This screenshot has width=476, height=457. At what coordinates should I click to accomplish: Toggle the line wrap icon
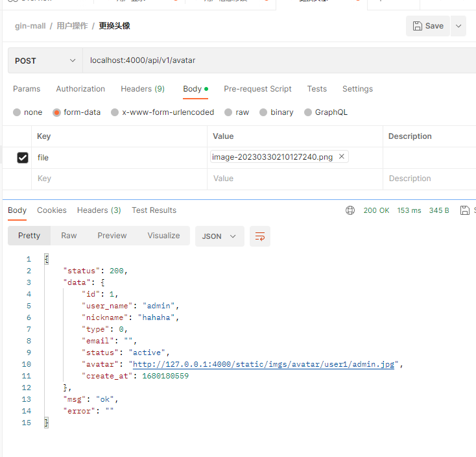[x=260, y=236]
